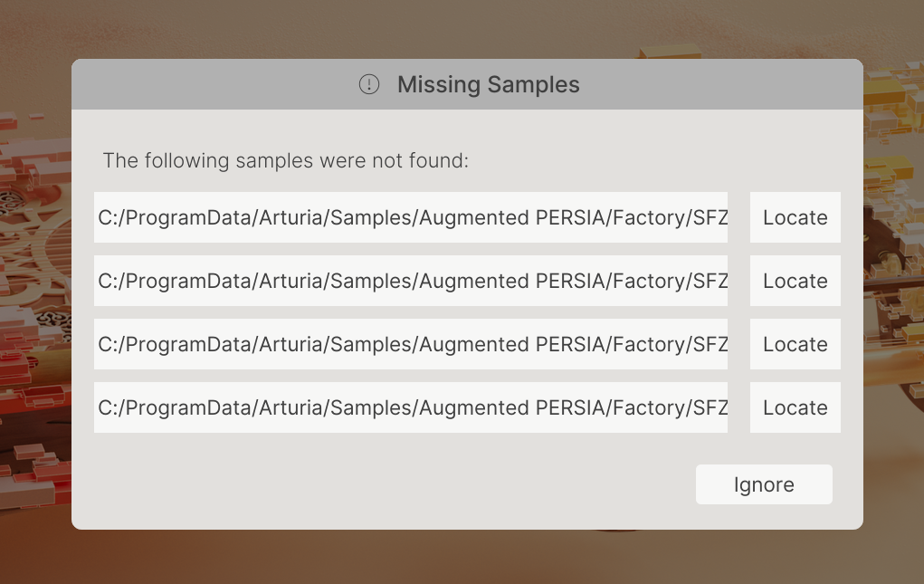Image resolution: width=924 pixels, height=584 pixels.
Task: Click the background artwork left of the dialog
Action: coord(34,299)
